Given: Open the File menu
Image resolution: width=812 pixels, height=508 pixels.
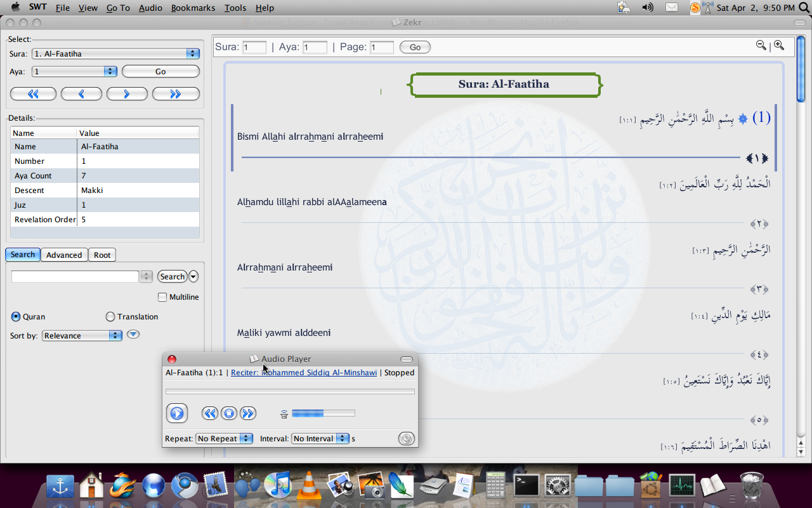Looking at the screenshot, I should (63, 8).
